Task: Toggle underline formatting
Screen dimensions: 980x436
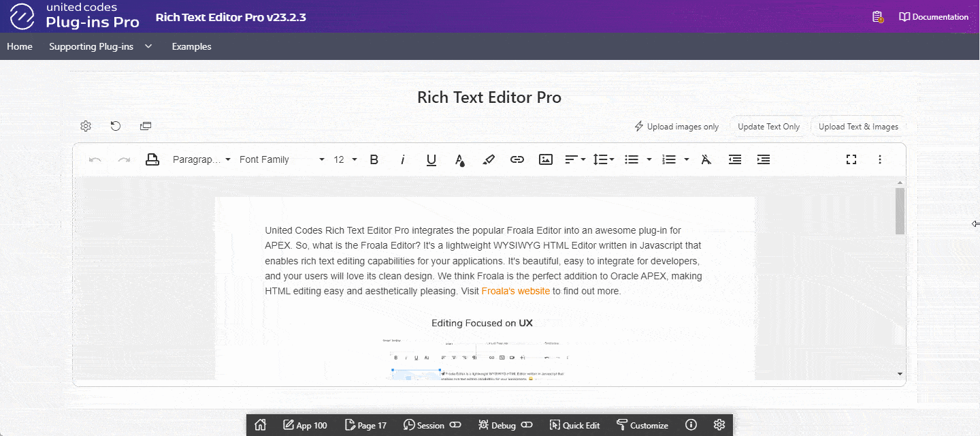Action: point(431,159)
